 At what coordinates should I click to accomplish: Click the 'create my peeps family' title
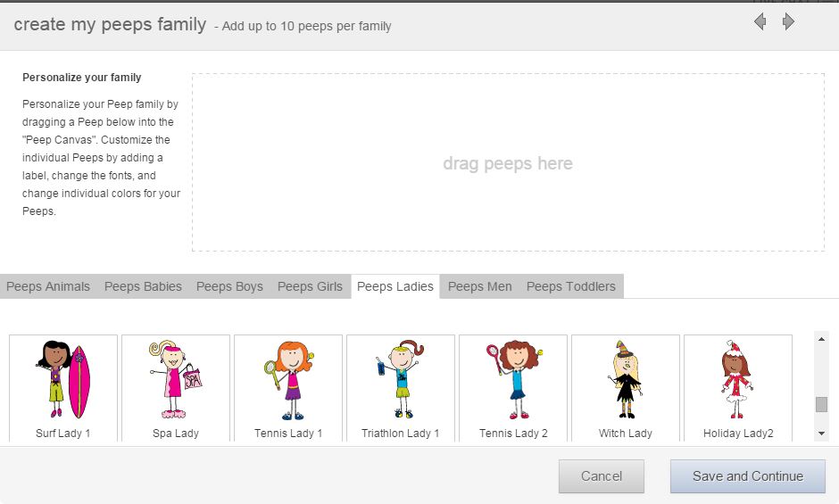(110, 25)
